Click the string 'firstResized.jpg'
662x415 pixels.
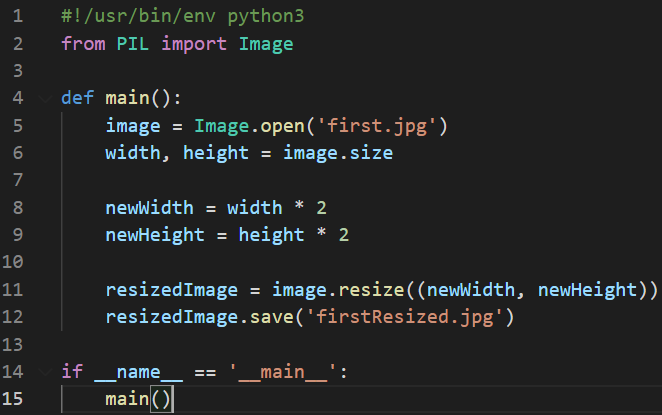[x=404, y=317]
